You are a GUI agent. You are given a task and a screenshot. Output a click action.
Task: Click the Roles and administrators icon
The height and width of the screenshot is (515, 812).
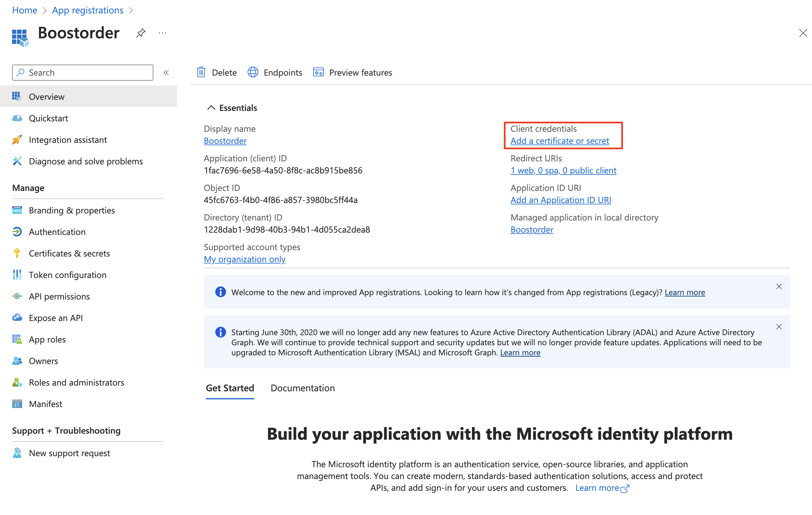(17, 382)
